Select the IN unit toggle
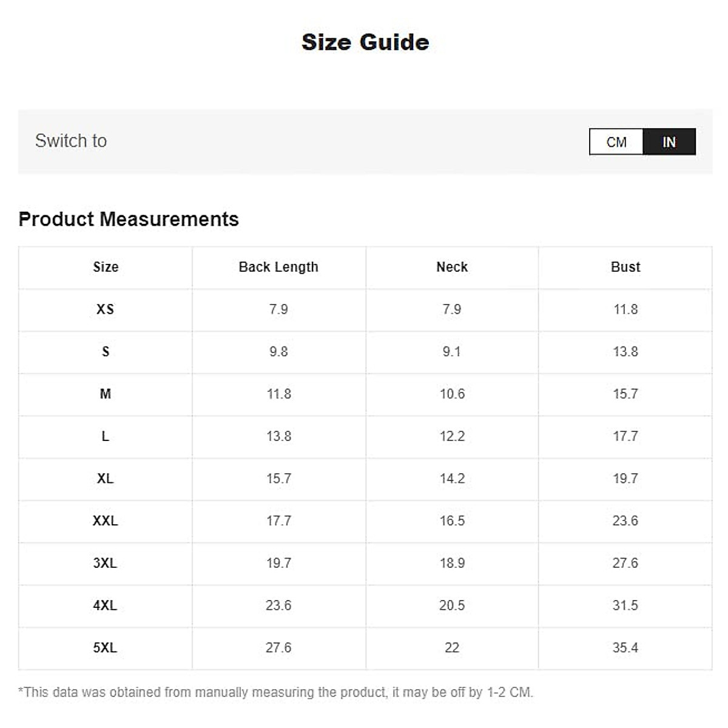728x728 pixels. [x=669, y=142]
